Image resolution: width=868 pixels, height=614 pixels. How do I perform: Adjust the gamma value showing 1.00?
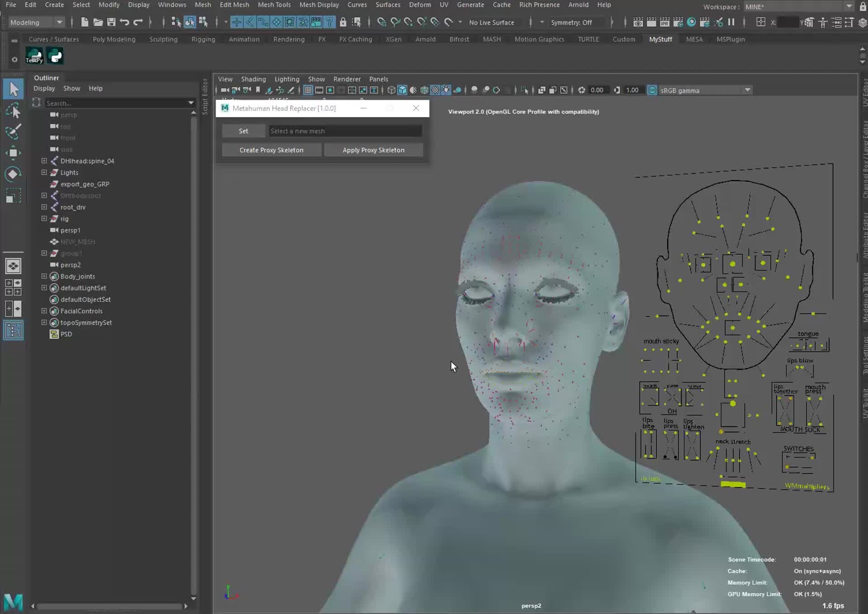[632, 90]
